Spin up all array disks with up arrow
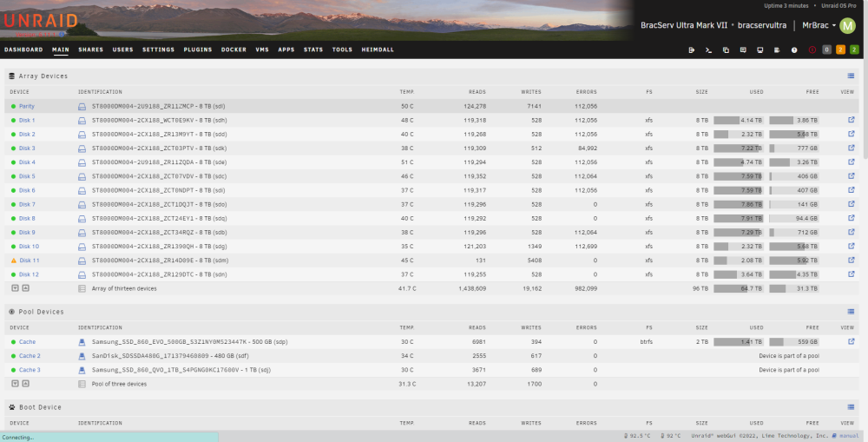Viewport: 868px width, 442px height. click(25, 288)
